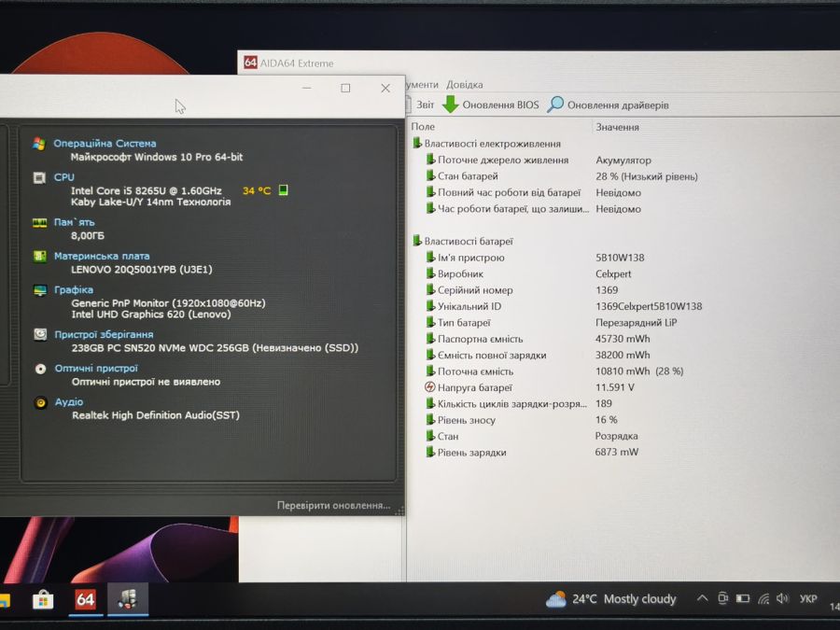Open the weather widget showing 24°C

[x=610, y=599]
